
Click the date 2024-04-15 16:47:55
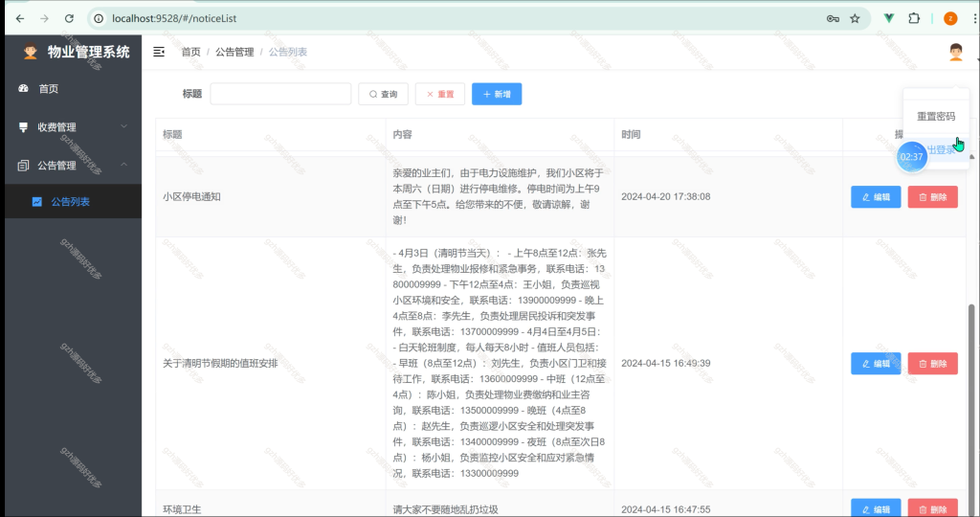(x=666, y=509)
